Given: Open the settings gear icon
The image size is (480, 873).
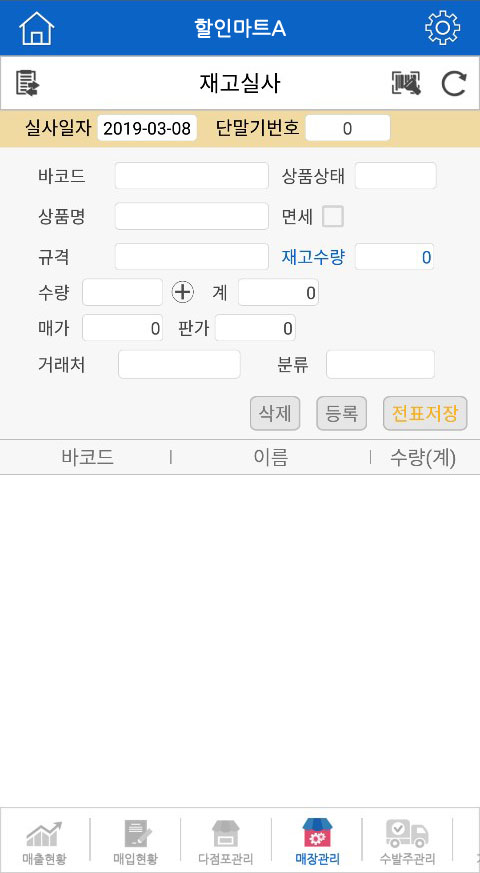Looking at the screenshot, I should click(443, 28).
